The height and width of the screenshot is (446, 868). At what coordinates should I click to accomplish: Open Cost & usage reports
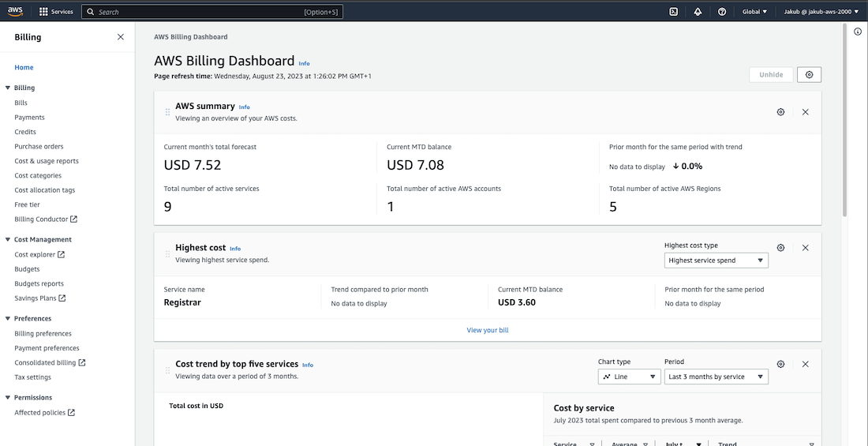(47, 161)
